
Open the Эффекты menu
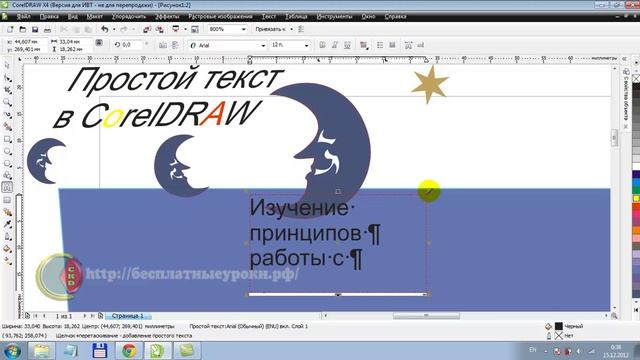pyautogui.click(x=167, y=17)
